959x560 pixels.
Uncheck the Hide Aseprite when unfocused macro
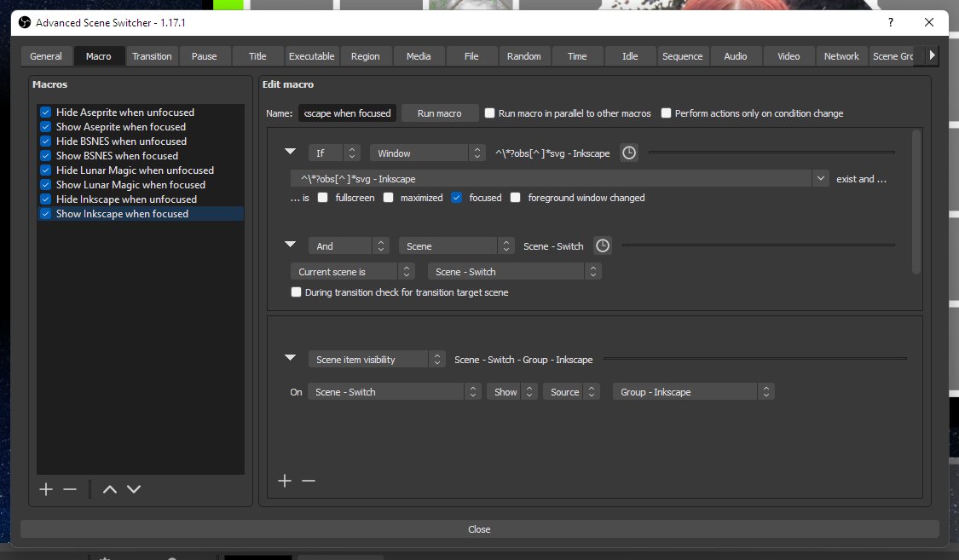tap(45, 112)
